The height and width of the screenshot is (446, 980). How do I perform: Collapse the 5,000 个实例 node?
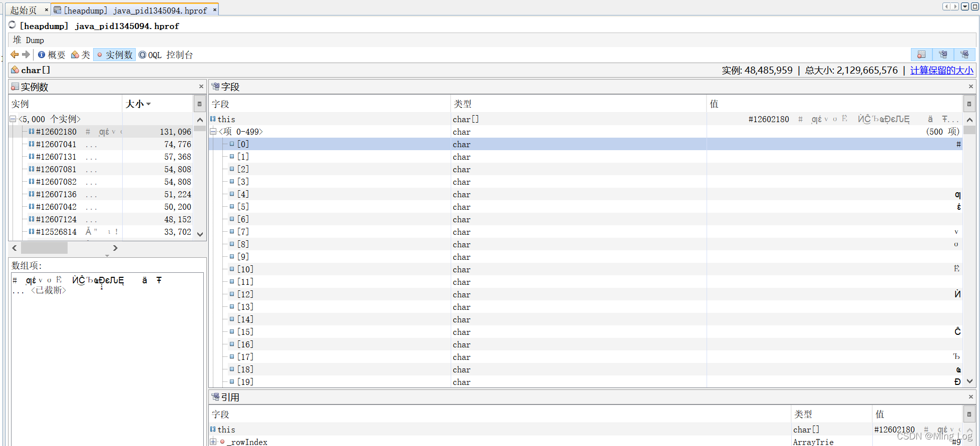(x=13, y=119)
